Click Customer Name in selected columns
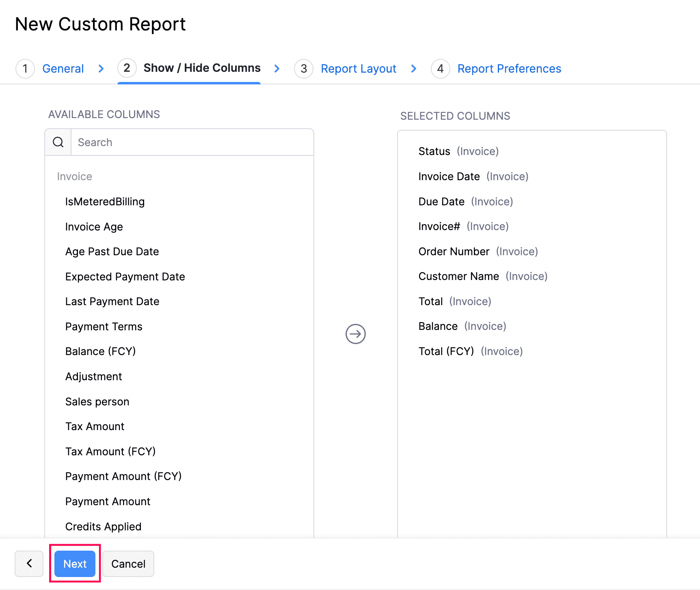Screen dimensions: 700x590 458,276
